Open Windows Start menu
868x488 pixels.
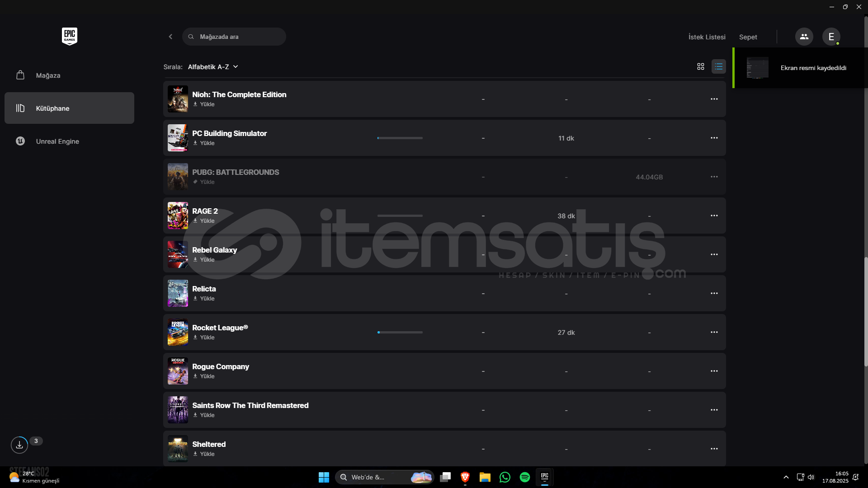click(x=324, y=477)
